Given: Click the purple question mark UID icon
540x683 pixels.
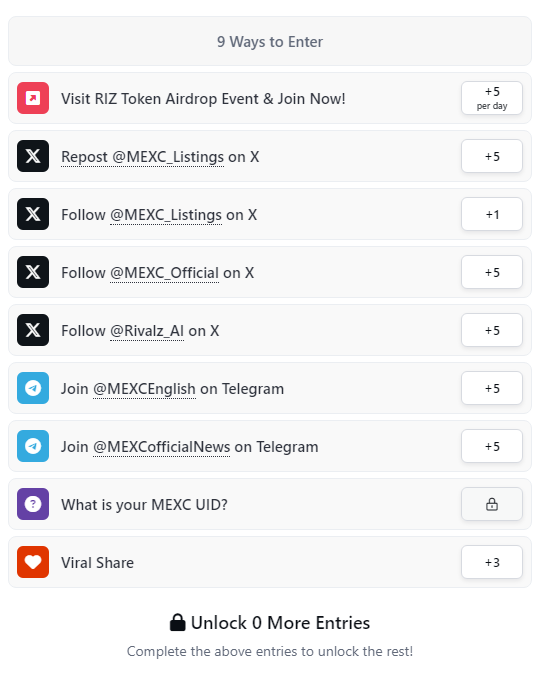Looking at the screenshot, I should [x=33, y=504].
